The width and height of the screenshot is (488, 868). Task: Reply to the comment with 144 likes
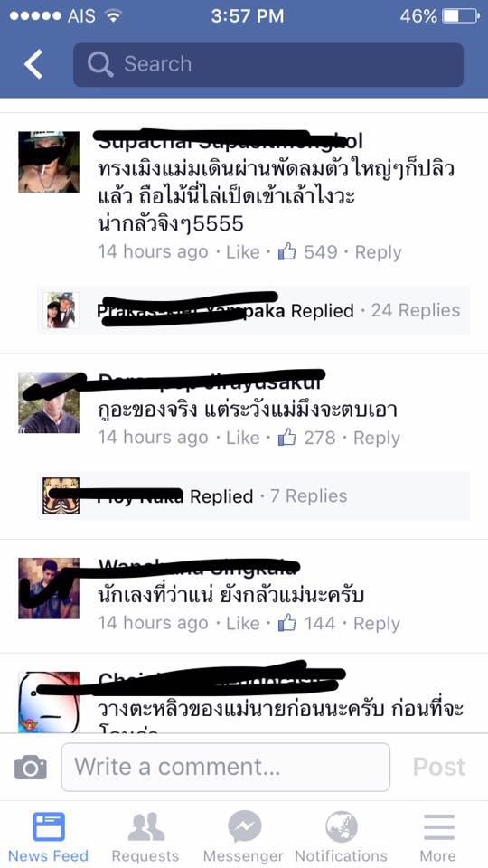pyautogui.click(x=376, y=623)
